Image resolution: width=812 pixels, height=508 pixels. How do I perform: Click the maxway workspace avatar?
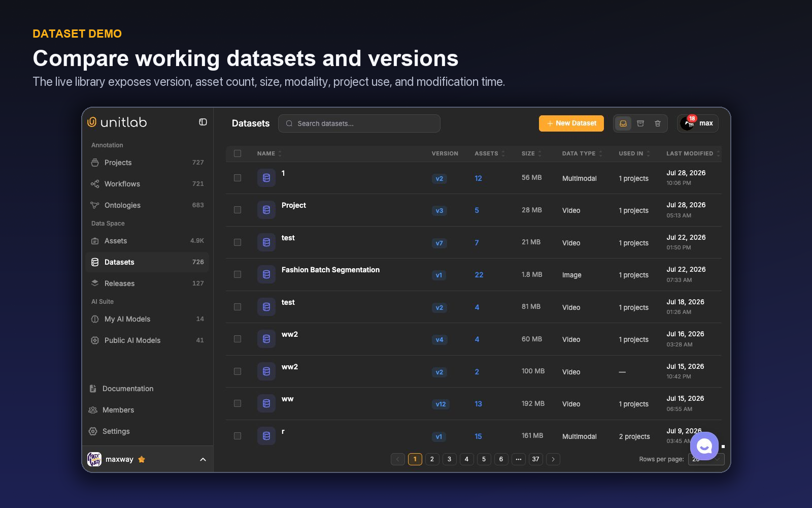coord(94,459)
